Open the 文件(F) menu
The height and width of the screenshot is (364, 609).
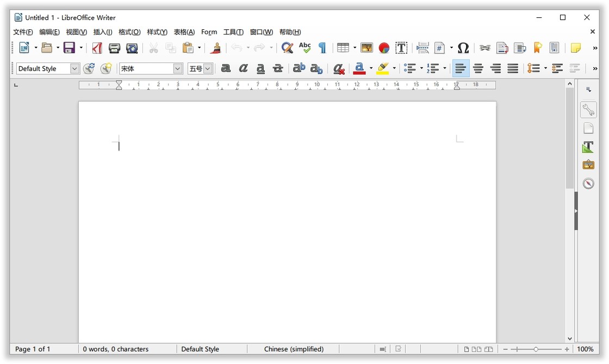tap(23, 32)
